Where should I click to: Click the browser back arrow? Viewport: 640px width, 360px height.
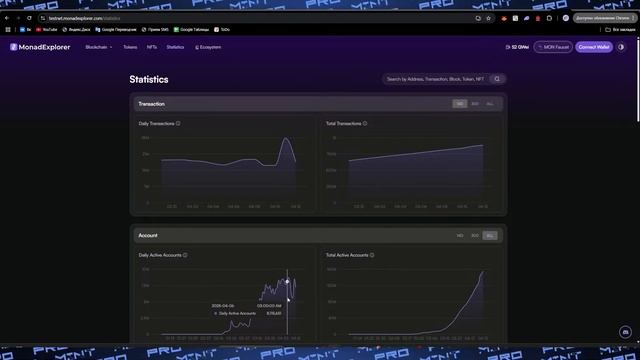point(7,18)
